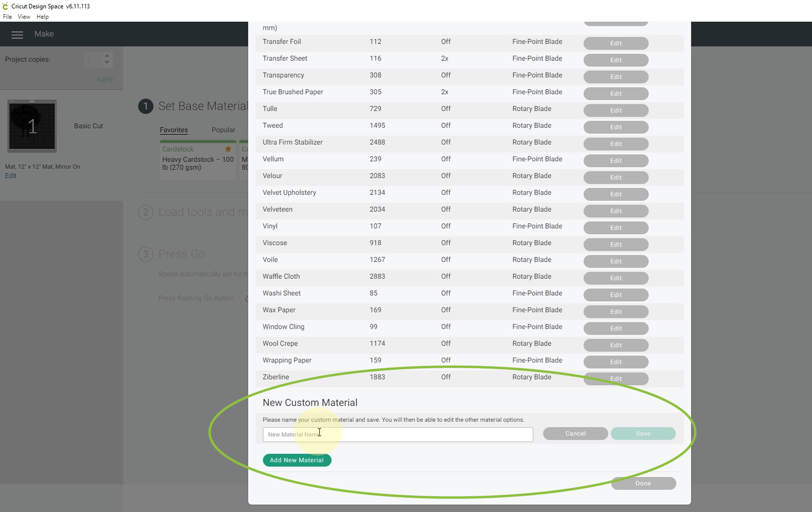Select the mat 1 thumbnail preview
The width and height of the screenshot is (812, 512).
32,126
